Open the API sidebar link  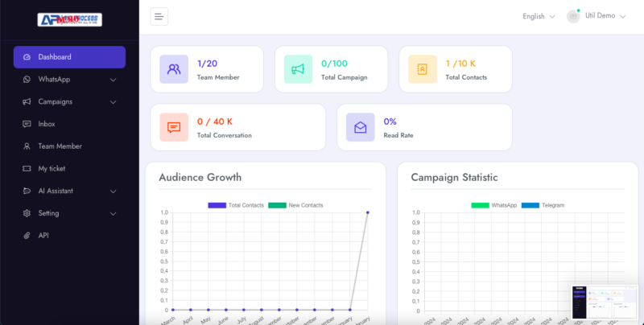(44, 236)
